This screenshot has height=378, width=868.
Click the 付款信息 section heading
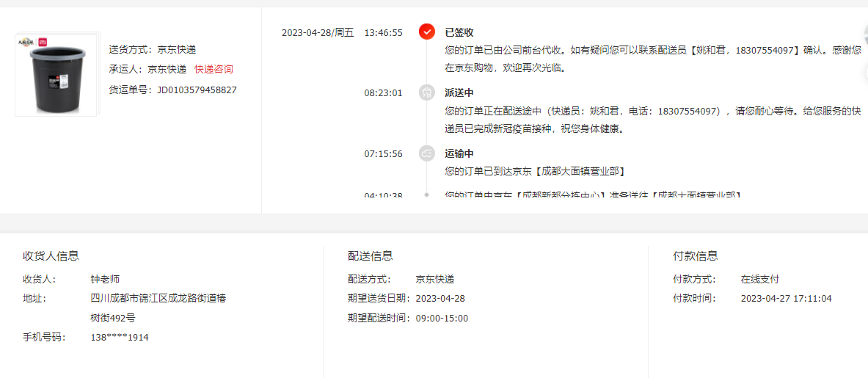pos(696,255)
